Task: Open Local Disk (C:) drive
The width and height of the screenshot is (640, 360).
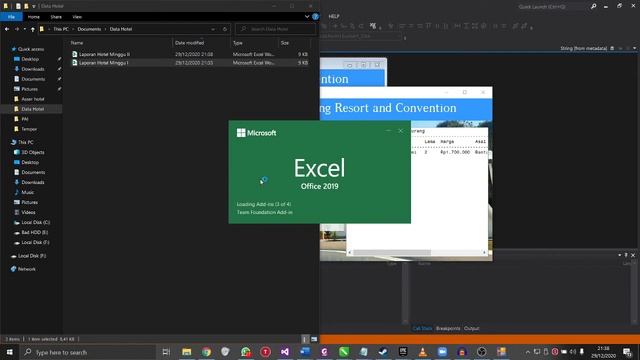Action: pos(36,222)
